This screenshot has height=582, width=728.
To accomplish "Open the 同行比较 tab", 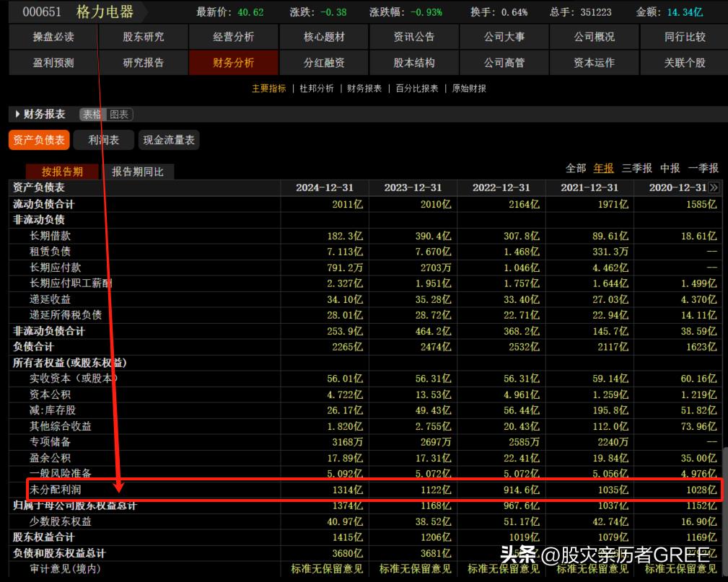I will [685, 37].
